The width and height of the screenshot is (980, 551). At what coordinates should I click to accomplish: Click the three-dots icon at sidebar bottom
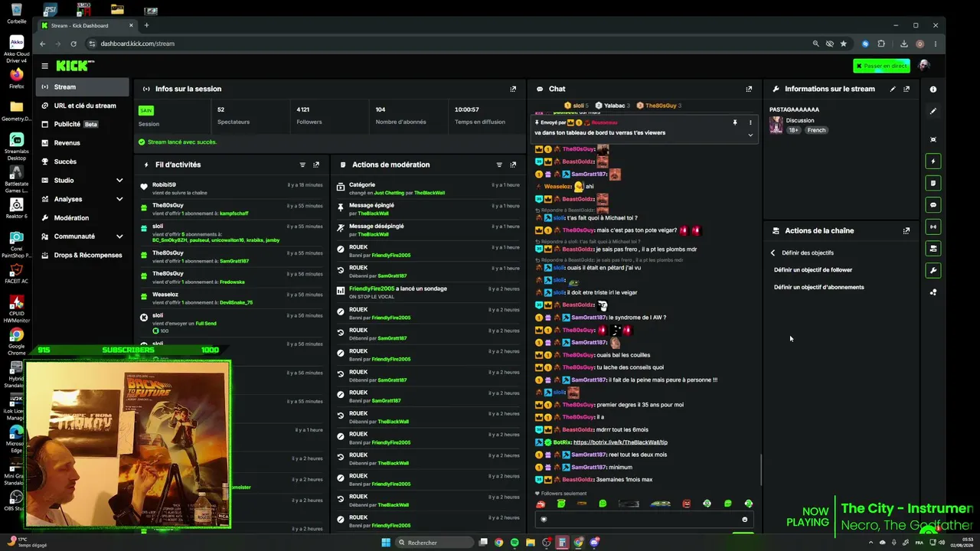933,292
